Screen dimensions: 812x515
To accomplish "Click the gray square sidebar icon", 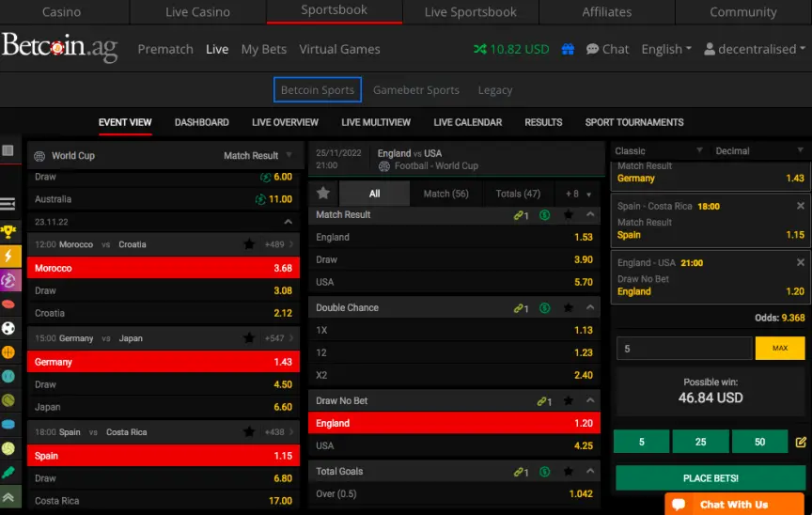I will (x=8, y=150).
